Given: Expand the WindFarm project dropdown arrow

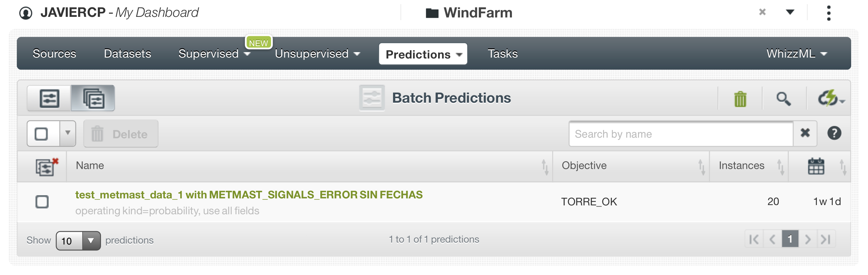Looking at the screenshot, I should point(790,12).
